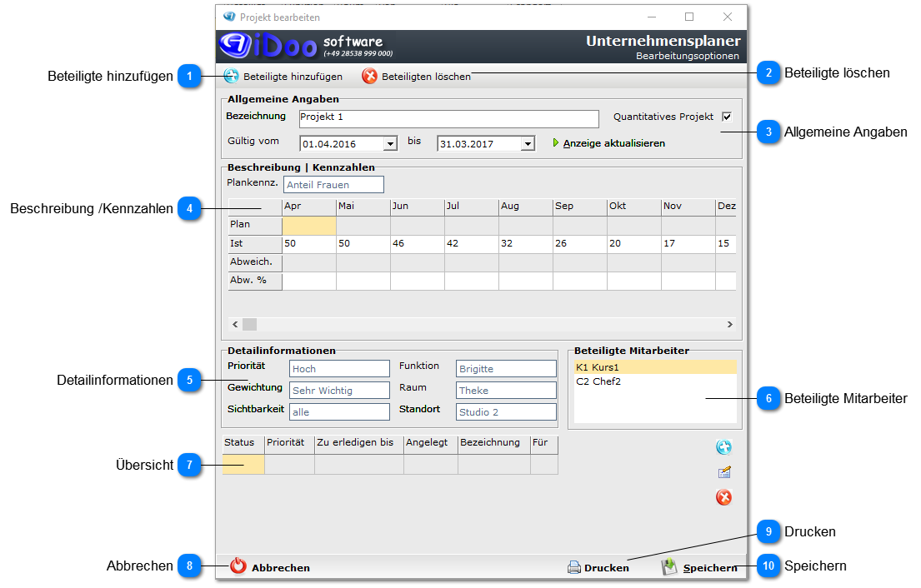
Task: Toggle the Quantitatives Projekt checkbox
Action: click(727, 117)
